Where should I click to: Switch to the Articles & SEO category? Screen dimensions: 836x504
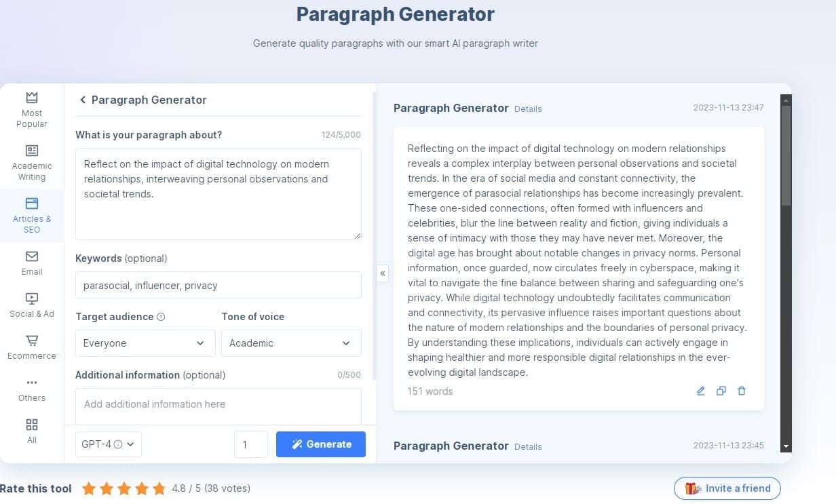click(32, 215)
